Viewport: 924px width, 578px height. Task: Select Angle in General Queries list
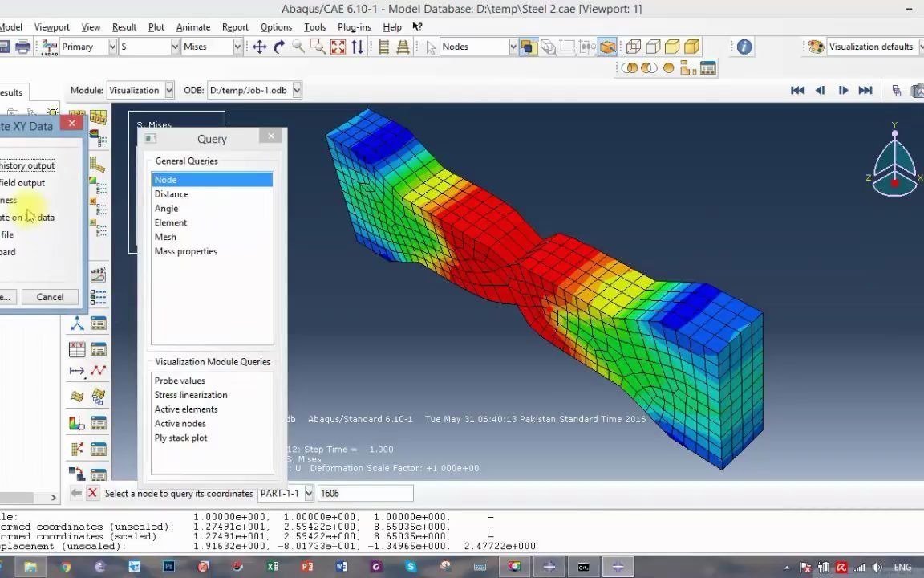[x=212, y=208]
